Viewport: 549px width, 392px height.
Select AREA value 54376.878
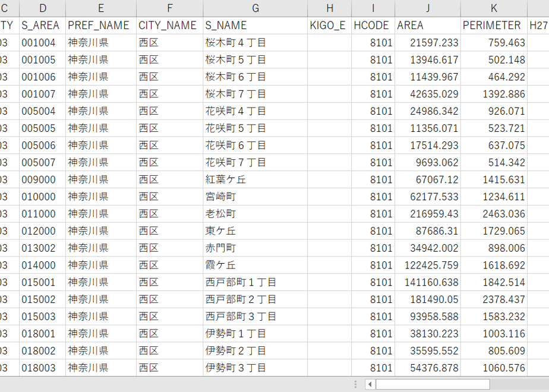click(x=428, y=368)
